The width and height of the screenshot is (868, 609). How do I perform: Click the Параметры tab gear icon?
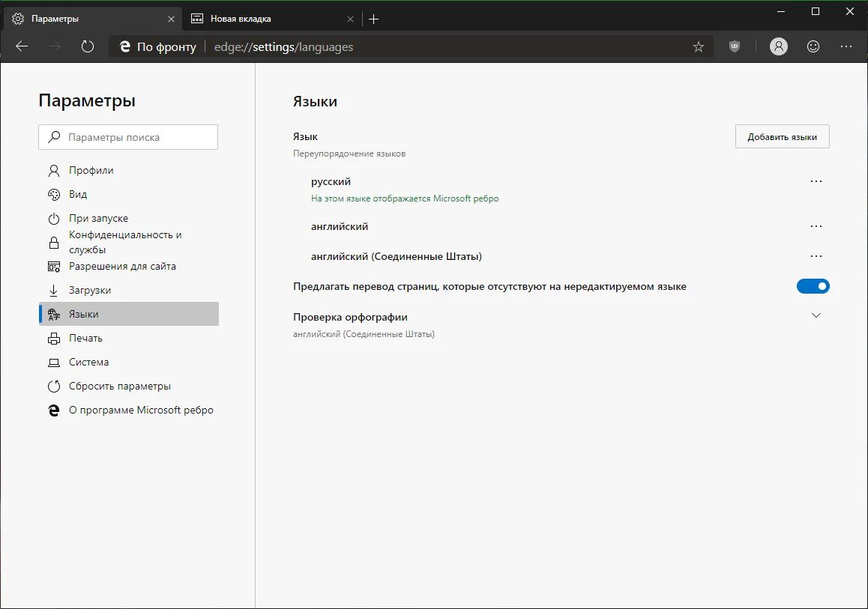(18, 19)
